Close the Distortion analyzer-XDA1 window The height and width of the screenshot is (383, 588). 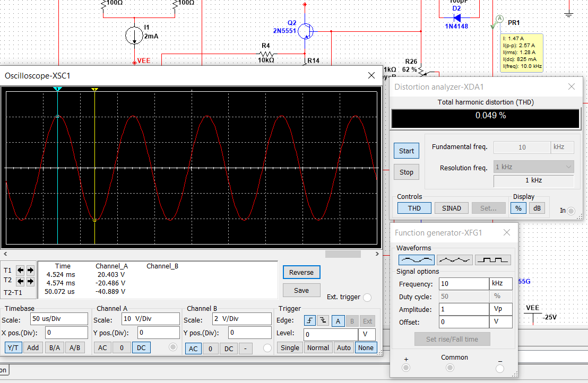click(x=572, y=86)
